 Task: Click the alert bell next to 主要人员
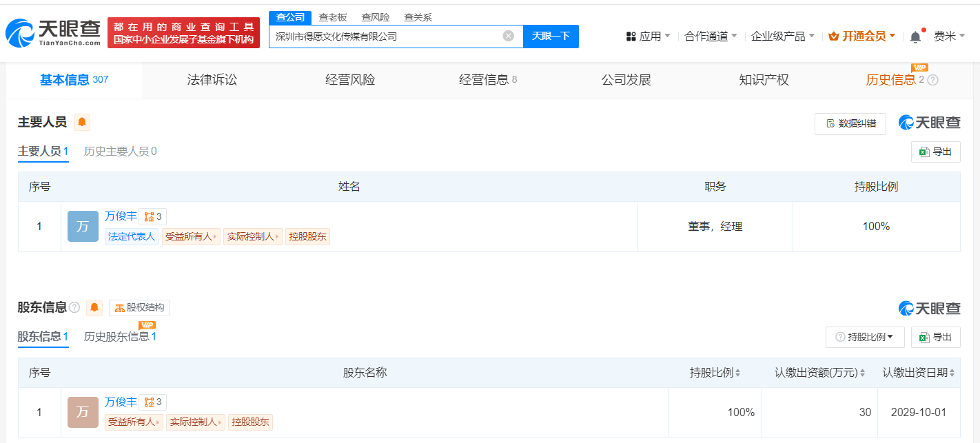pyautogui.click(x=82, y=123)
